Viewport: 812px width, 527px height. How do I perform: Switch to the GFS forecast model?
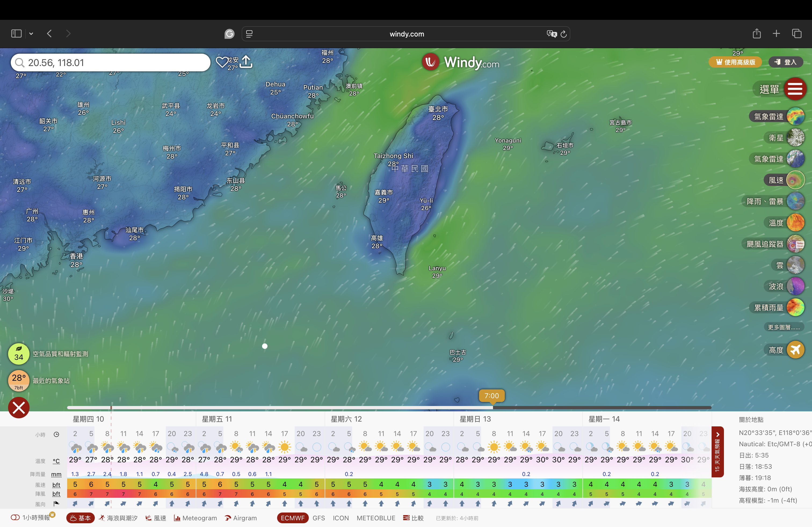(x=319, y=518)
